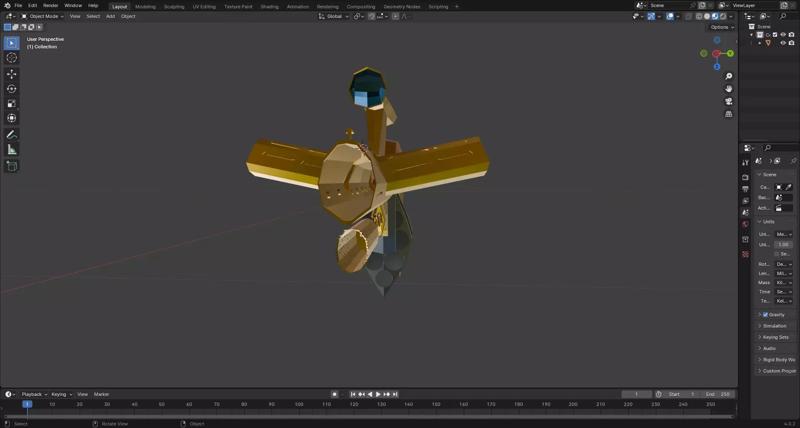This screenshot has width=800, height=428.
Task: Jump to the timeline start button
Action: pyautogui.click(x=353, y=394)
